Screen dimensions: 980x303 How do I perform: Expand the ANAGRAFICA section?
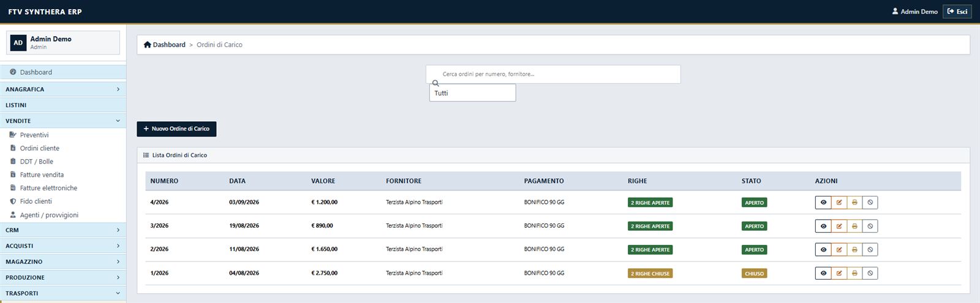(63, 89)
